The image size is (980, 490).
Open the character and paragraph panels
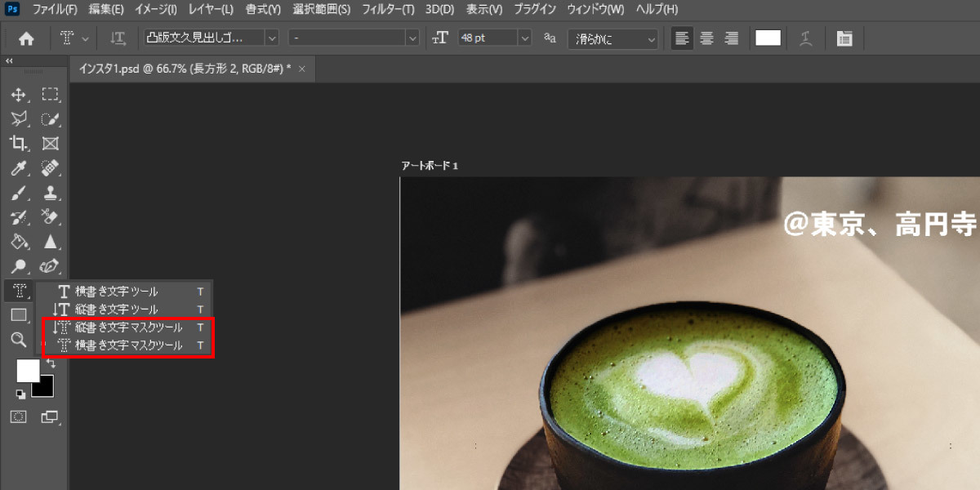click(844, 38)
